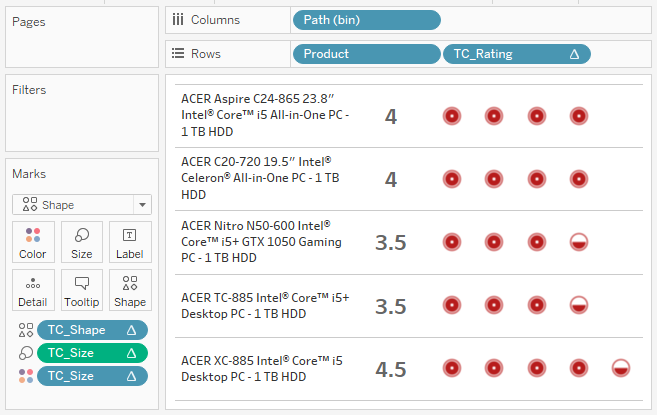Click the TC_Shape pill in Marks card

pyautogui.click(x=92, y=330)
